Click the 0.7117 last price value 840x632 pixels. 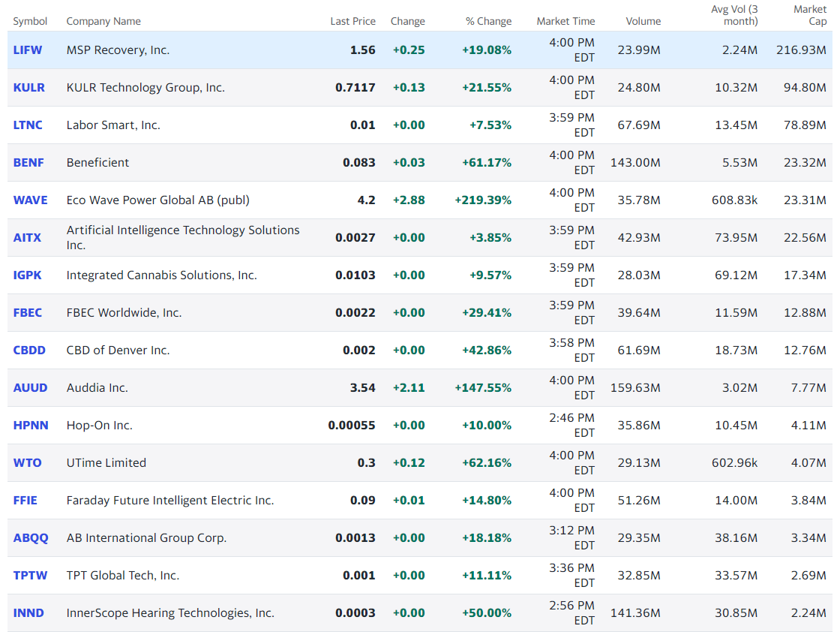[355, 87]
